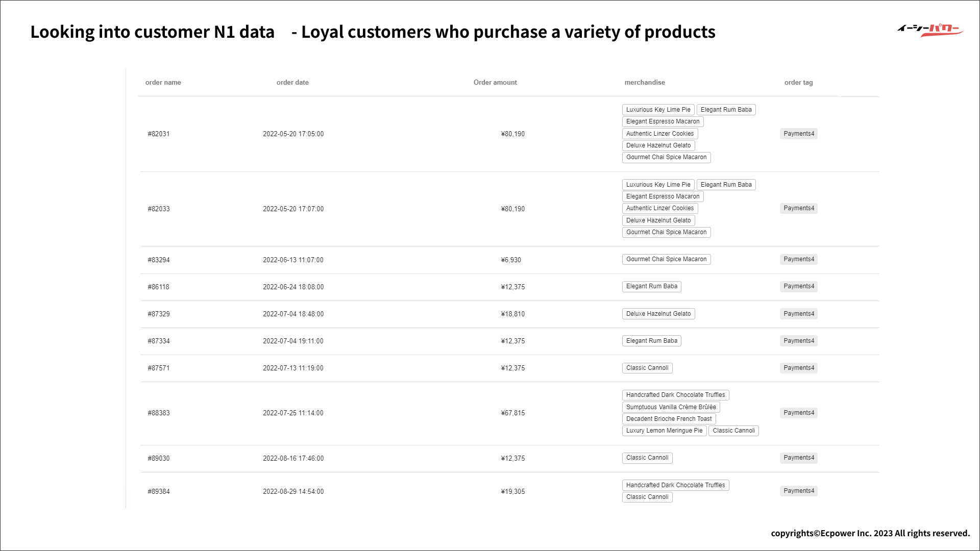Click order number #89384

pyautogui.click(x=159, y=492)
